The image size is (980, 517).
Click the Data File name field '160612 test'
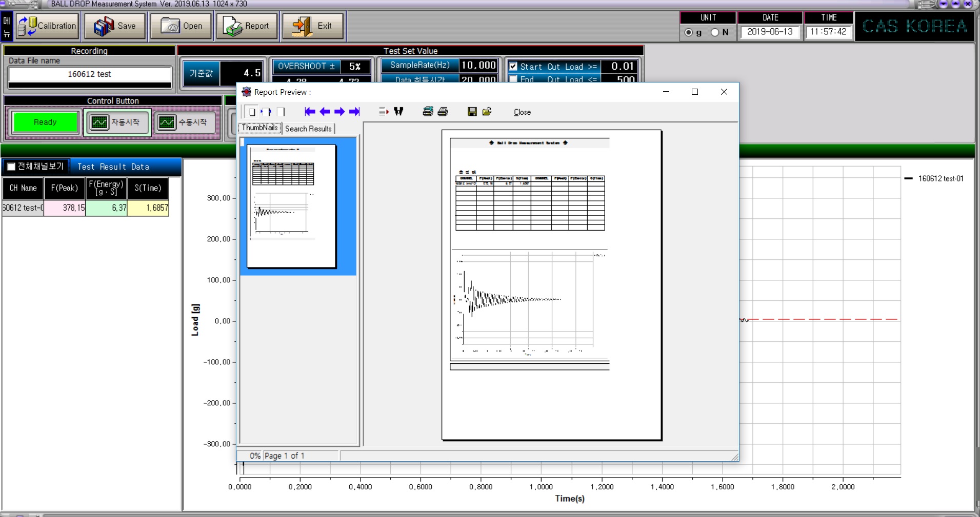[90, 74]
